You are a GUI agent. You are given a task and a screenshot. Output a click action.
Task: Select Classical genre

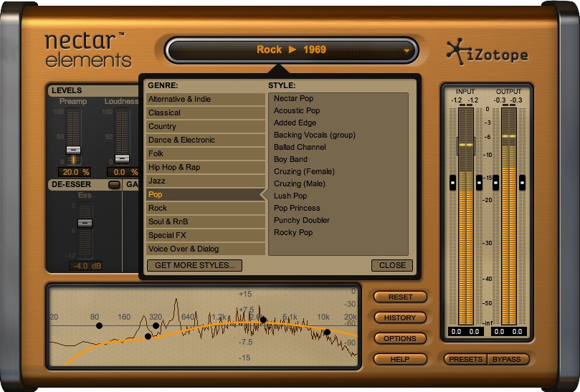click(x=206, y=113)
